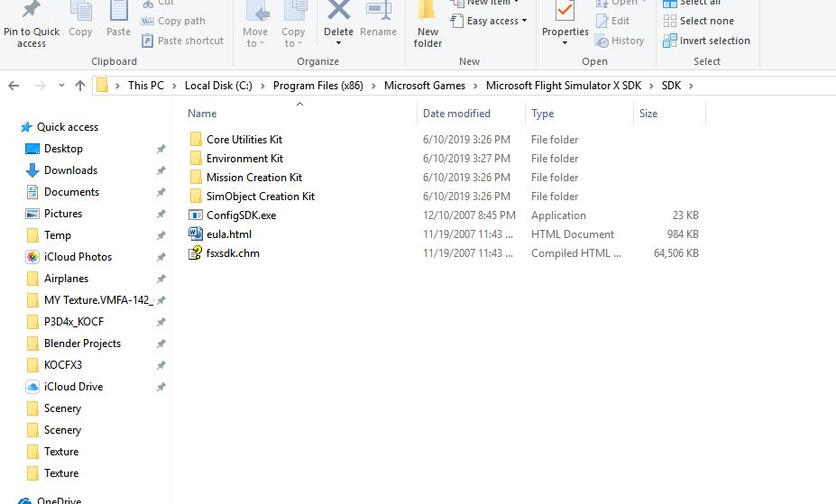
Task: Sort by the Name column header
Action: 202,113
